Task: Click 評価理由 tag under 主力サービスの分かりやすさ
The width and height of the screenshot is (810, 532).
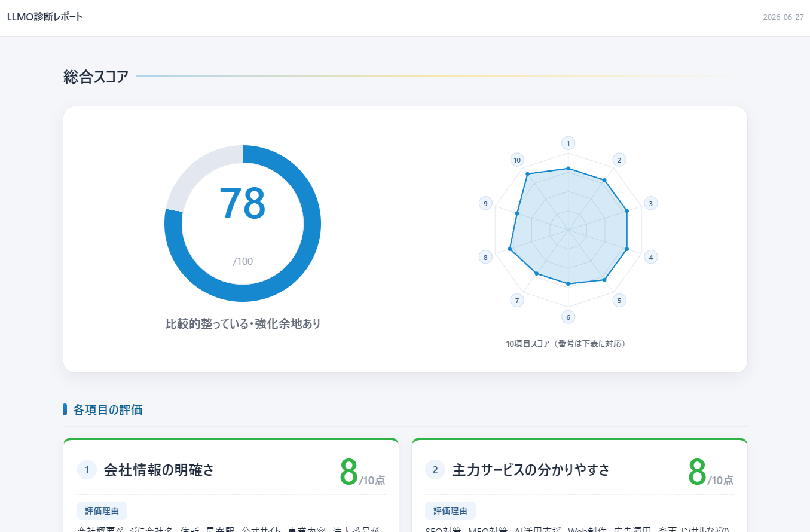Action: click(x=451, y=511)
